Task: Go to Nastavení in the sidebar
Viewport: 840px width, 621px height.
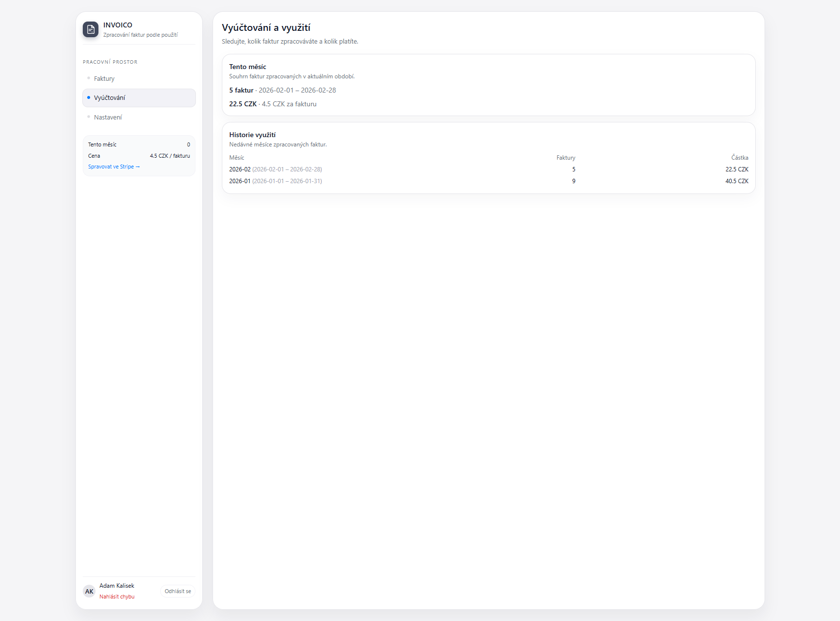Action: pyautogui.click(x=108, y=118)
